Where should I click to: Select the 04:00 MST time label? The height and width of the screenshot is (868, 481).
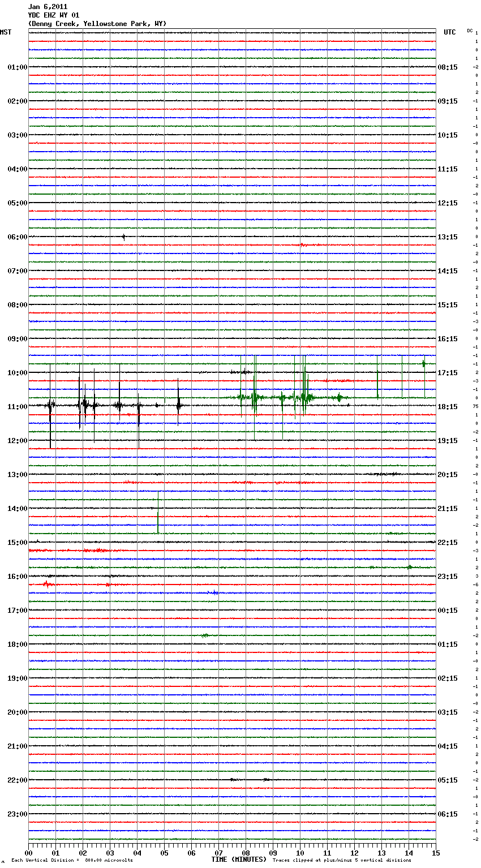pyautogui.click(x=18, y=169)
